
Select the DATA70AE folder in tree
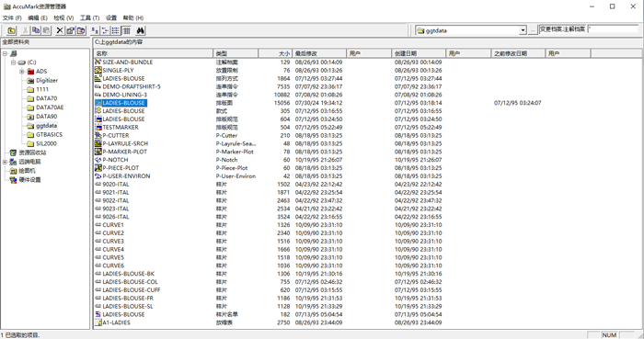click(x=50, y=107)
